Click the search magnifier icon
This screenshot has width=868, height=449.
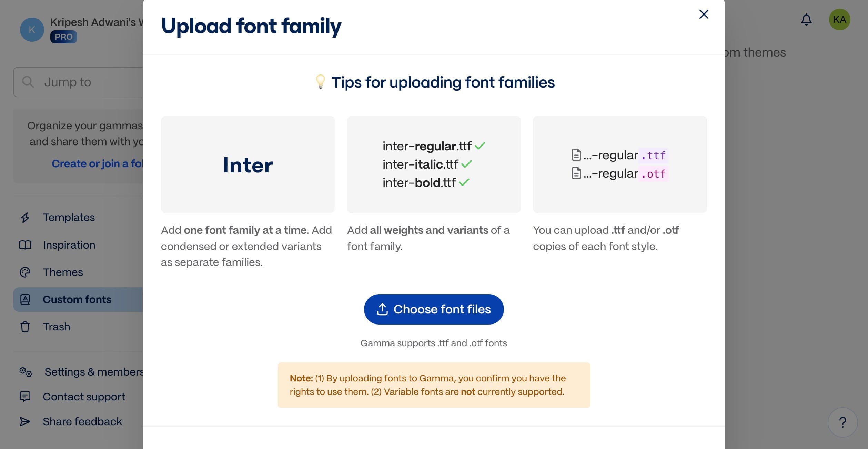click(x=28, y=82)
